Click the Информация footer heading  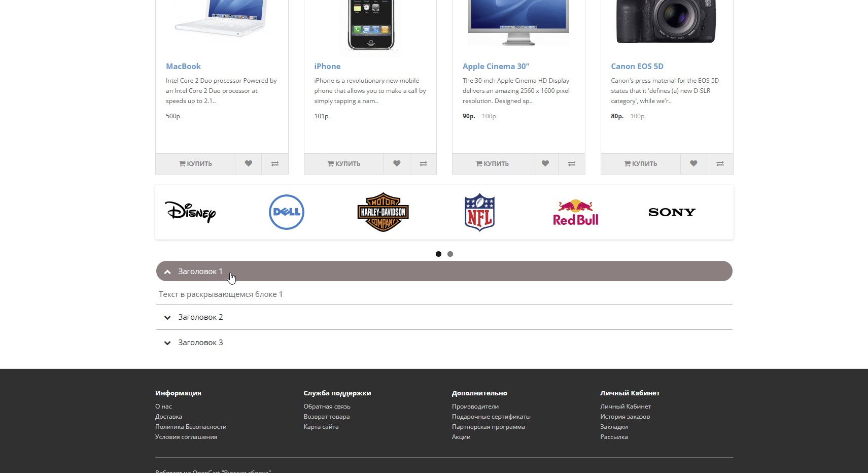(x=178, y=393)
